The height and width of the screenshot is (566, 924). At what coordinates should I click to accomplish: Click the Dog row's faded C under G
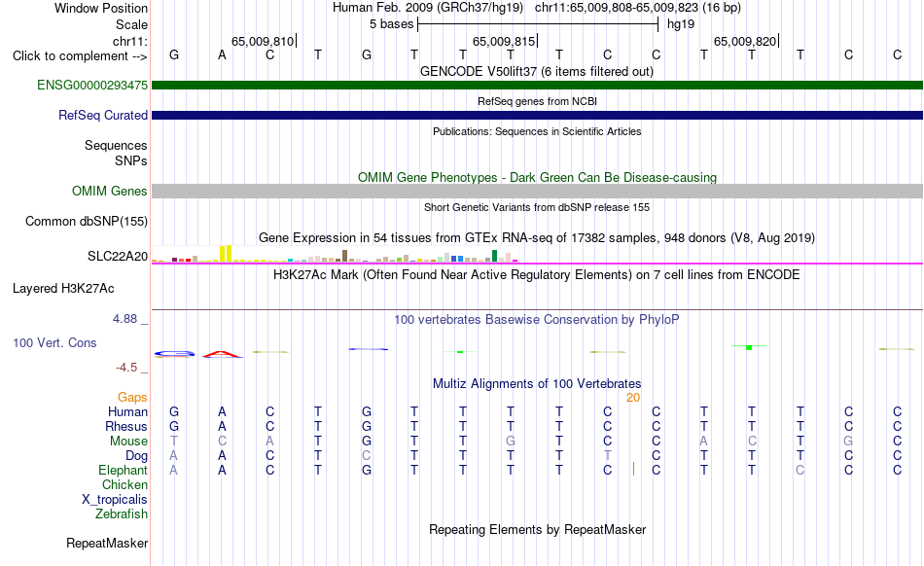367,455
